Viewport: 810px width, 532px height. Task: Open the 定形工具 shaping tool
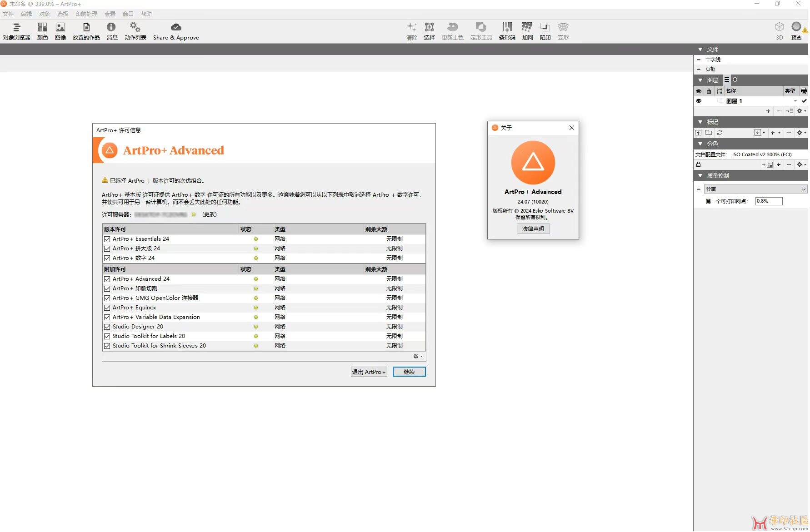[481, 32]
